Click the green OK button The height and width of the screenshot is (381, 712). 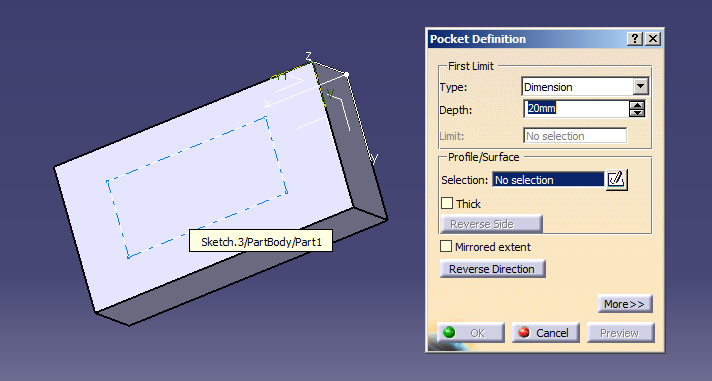(470, 333)
